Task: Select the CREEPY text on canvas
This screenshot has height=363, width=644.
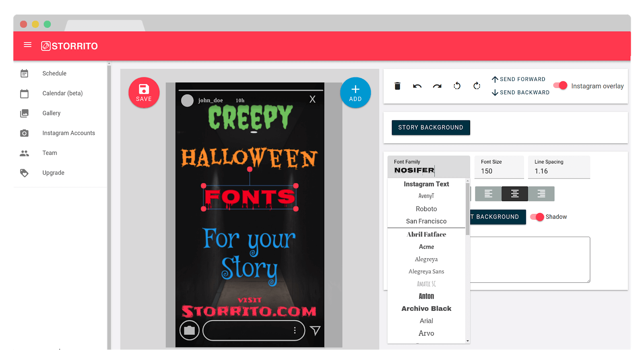Action: click(250, 118)
